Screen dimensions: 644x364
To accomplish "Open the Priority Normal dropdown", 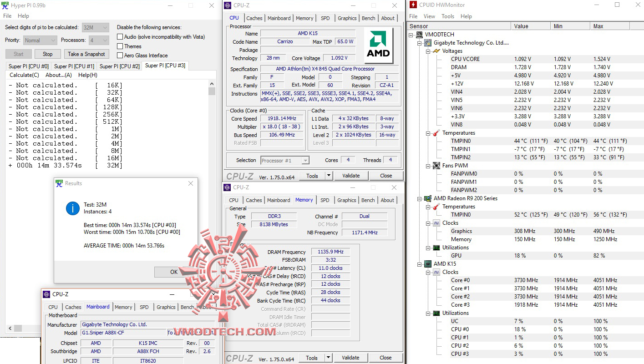I will click(x=41, y=40).
